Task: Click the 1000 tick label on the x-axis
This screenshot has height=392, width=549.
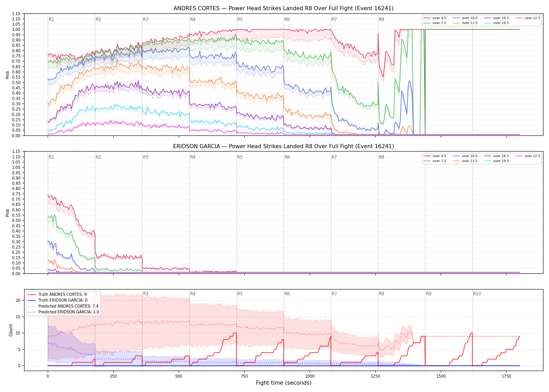Action: pos(310,376)
